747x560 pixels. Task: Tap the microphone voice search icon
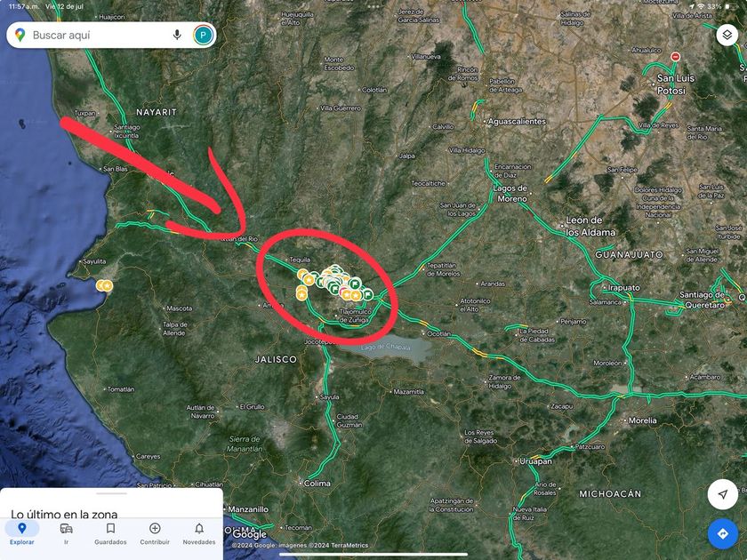[x=177, y=35]
